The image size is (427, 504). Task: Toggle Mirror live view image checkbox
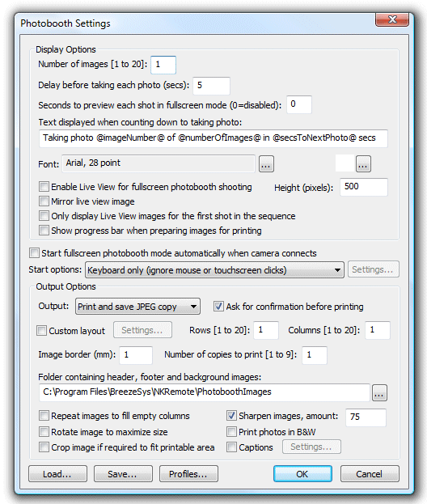[44, 201]
